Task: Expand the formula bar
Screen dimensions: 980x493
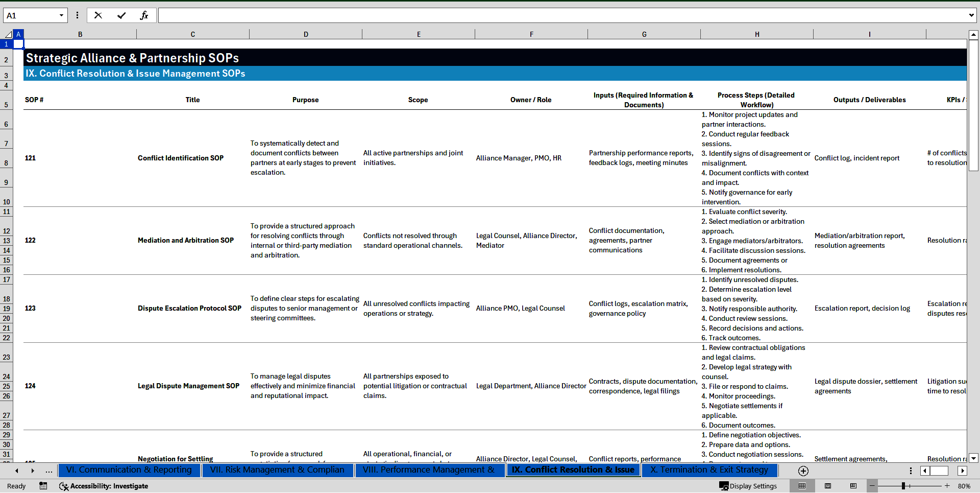Action: [971, 15]
